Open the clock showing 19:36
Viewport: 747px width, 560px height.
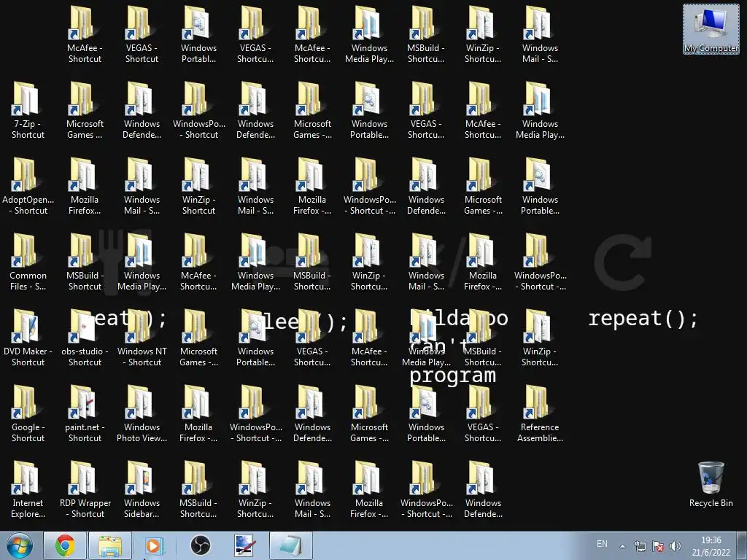pos(711,546)
